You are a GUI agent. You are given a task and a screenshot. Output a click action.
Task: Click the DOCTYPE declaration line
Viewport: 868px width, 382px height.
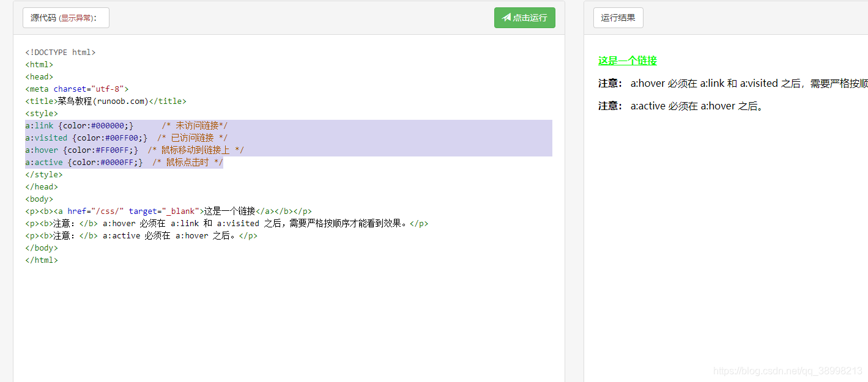tap(59, 52)
